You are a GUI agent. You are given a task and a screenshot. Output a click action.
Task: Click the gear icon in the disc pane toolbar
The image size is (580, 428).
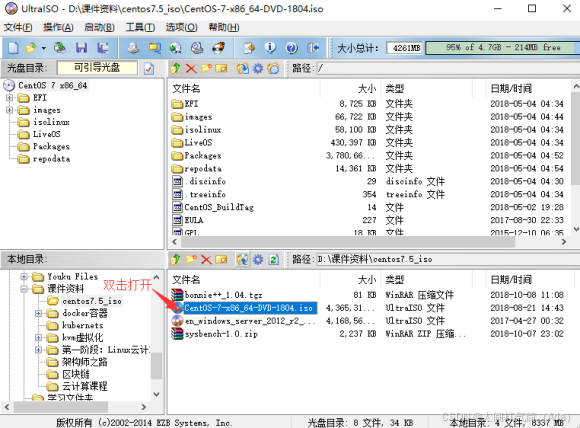tap(258, 68)
